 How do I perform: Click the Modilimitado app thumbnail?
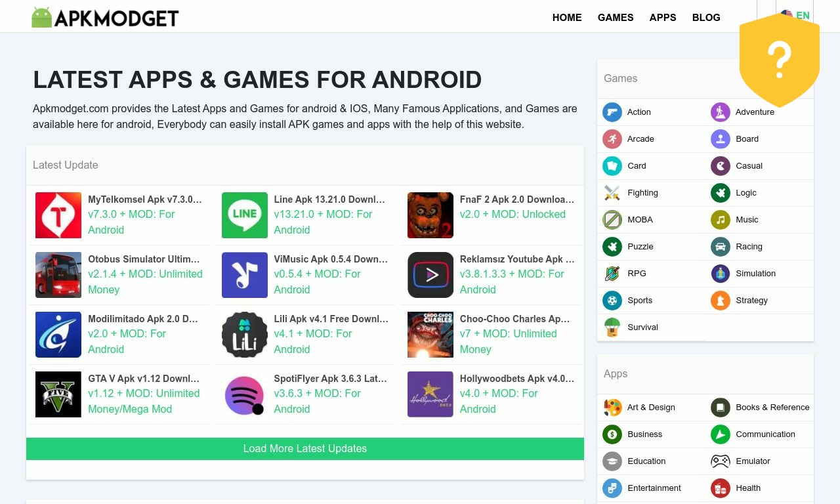click(x=58, y=335)
